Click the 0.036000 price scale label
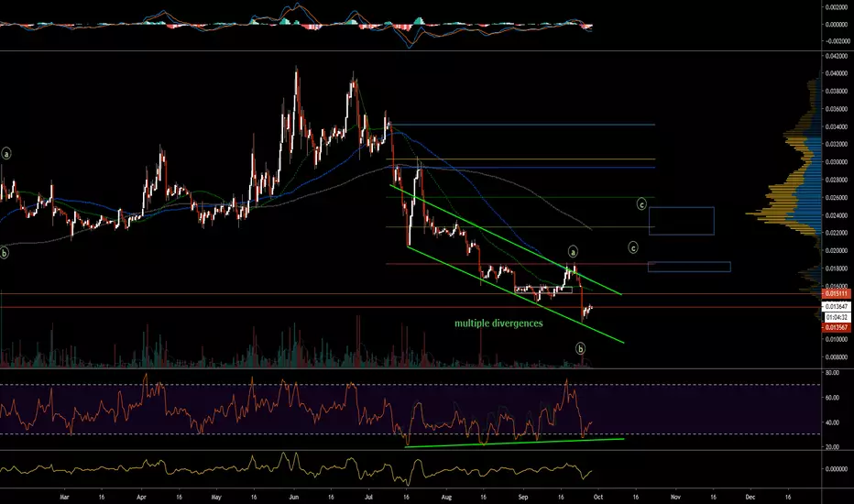 (x=836, y=109)
